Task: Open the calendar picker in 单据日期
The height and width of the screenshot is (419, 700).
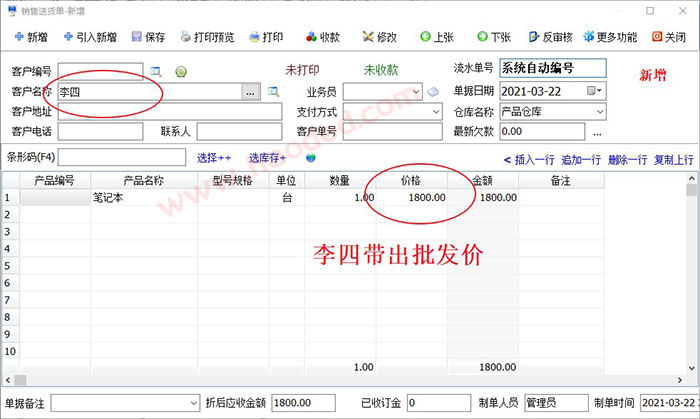Action: pyautogui.click(x=595, y=91)
